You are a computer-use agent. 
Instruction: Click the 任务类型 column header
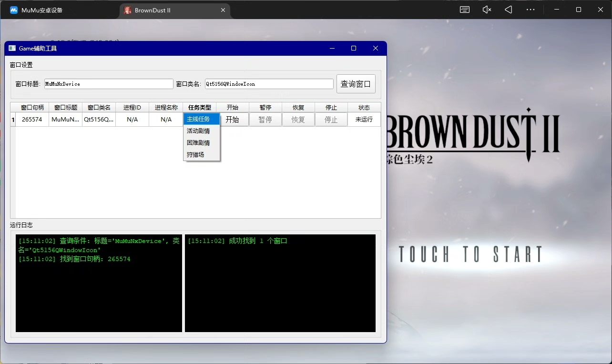click(199, 108)
